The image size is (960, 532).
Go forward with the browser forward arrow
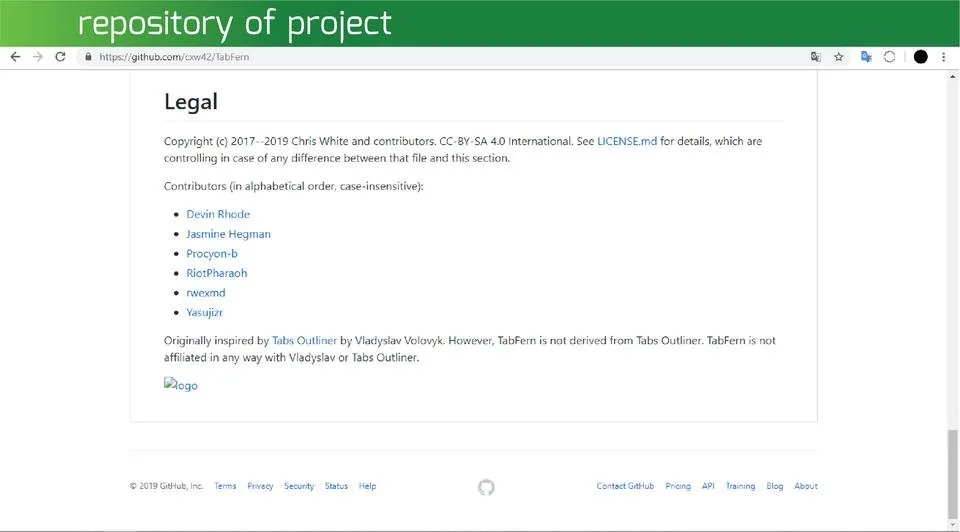pos(38,57)
